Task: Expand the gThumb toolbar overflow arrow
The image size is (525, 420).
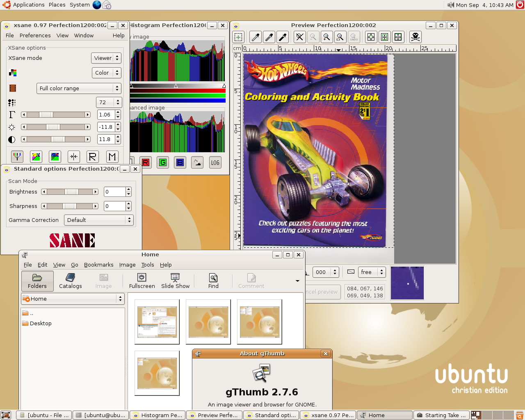Action: coord(297,281)
